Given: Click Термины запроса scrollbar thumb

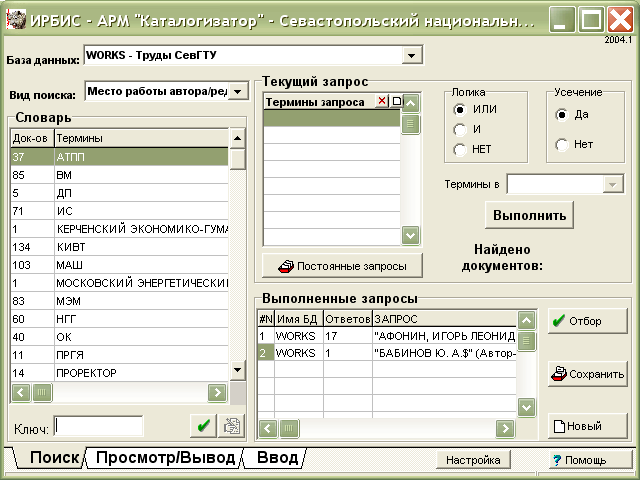Looking at the screenshot, I should [x=410, y=124].
